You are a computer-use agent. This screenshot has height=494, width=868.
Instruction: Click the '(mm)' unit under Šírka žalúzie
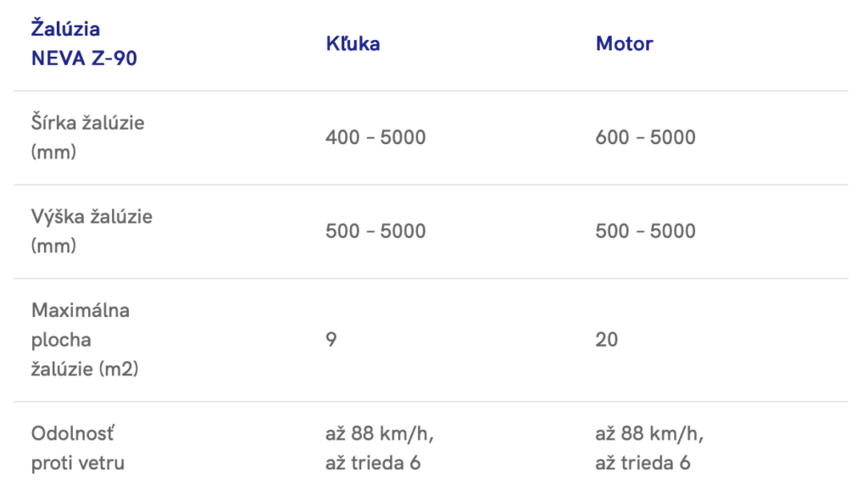54,153
